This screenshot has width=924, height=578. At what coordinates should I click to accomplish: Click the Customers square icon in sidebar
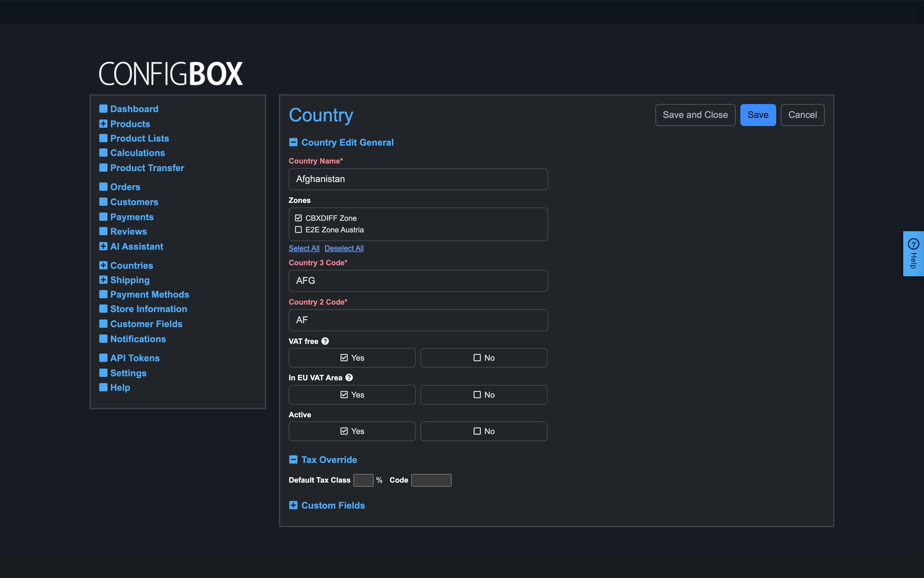[103, 202]
